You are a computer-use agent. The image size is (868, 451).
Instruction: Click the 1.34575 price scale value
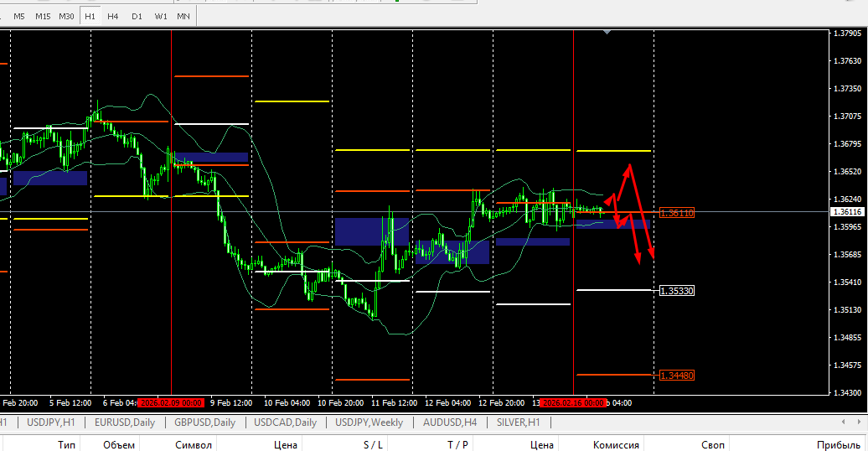[848, 365]
